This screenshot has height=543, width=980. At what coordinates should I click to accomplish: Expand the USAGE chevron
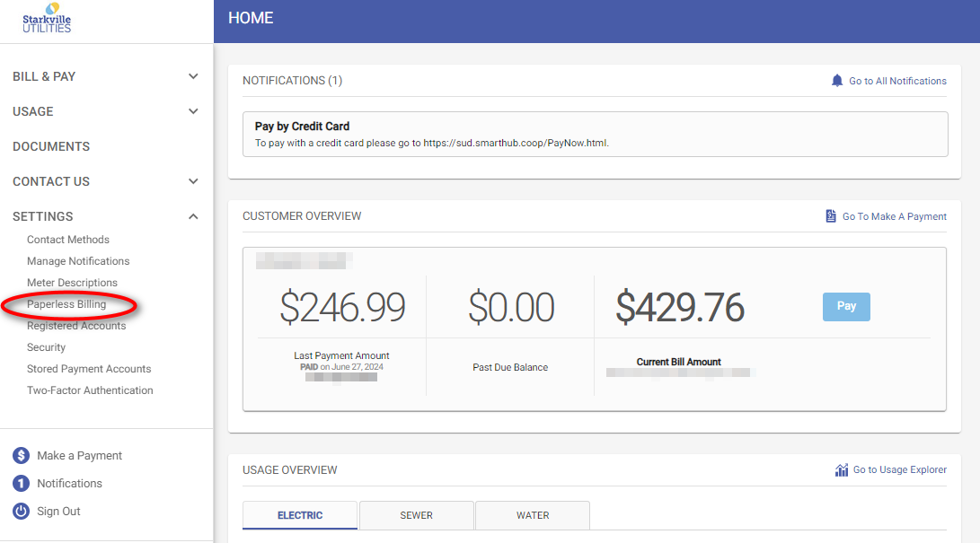click(193, 111)
